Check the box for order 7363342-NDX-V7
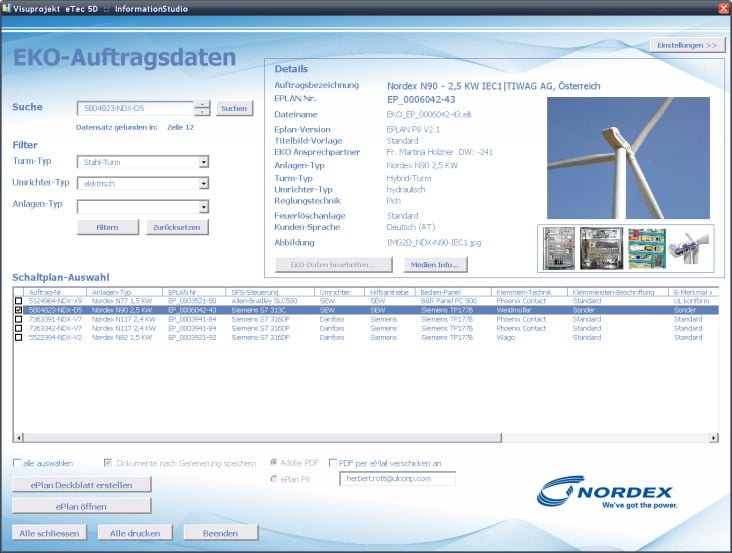The width and height of the screenshot is (732, 553). tap(19, 328)
